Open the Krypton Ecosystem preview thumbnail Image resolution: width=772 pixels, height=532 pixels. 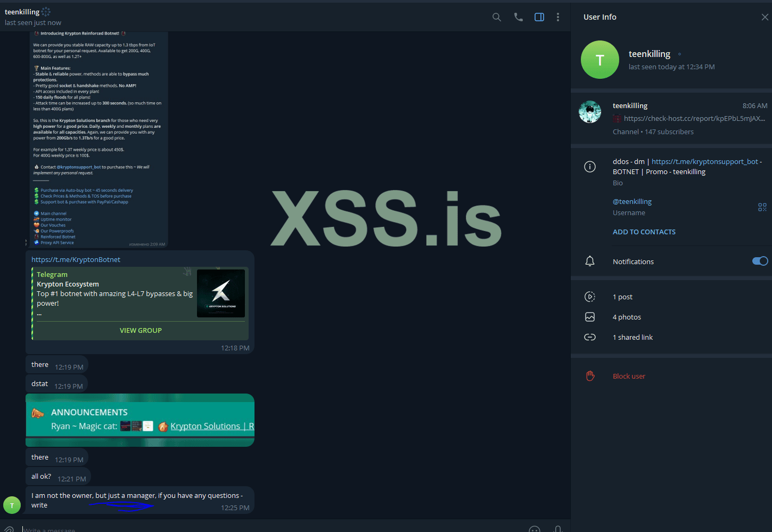(x=221, y=293)
